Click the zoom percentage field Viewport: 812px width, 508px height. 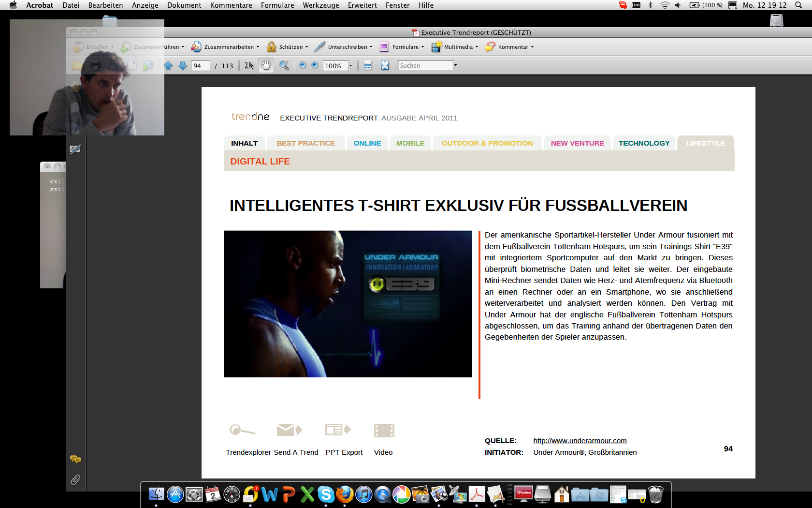tap(335, 66)
